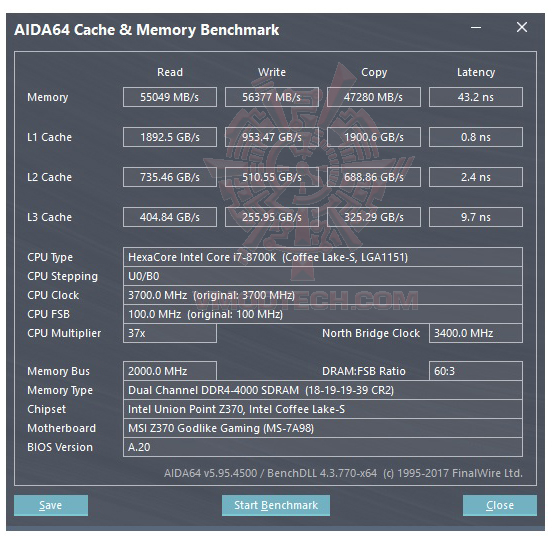Viewport: 559px width, 555px height.
Task: Click the Write column header
Action: coord(272,72)
